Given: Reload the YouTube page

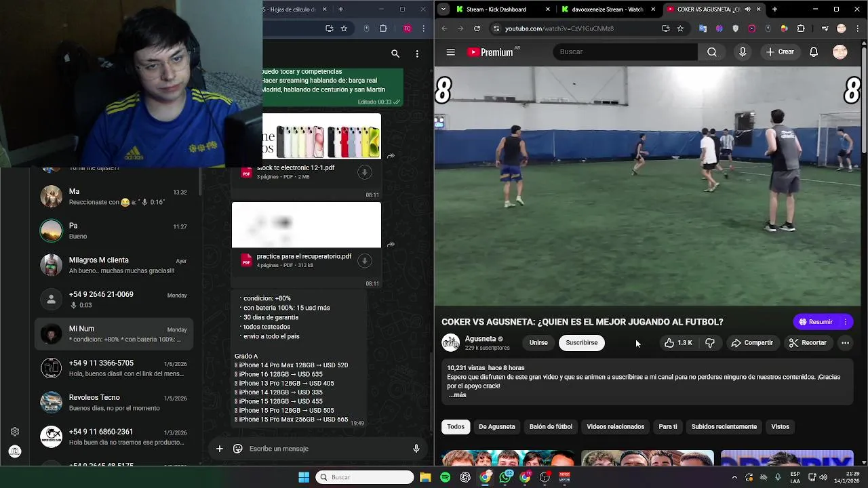Looking at the screenshot, I should click(477, 28).
